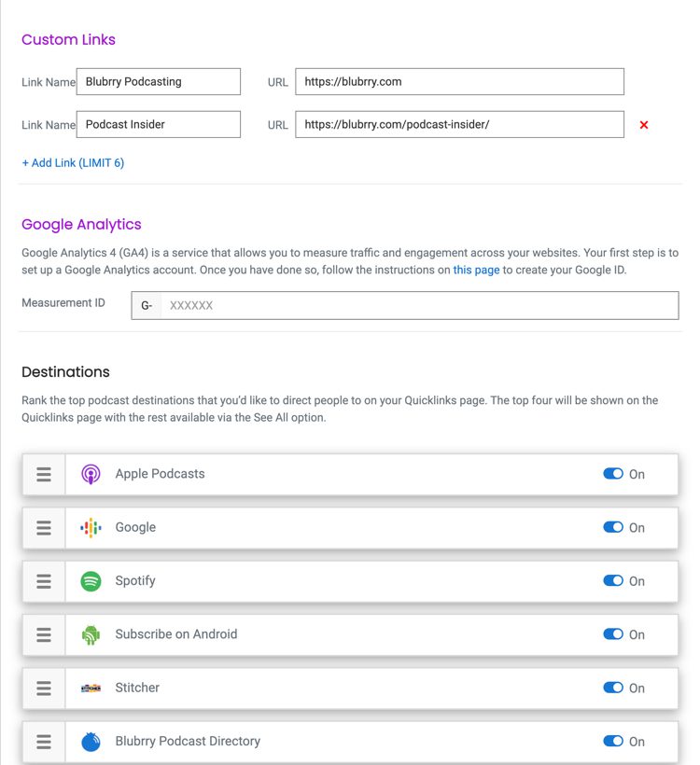Click the Stitcher logo icon
The width and height of the screenshot is (700, 765).
[91, 688]
